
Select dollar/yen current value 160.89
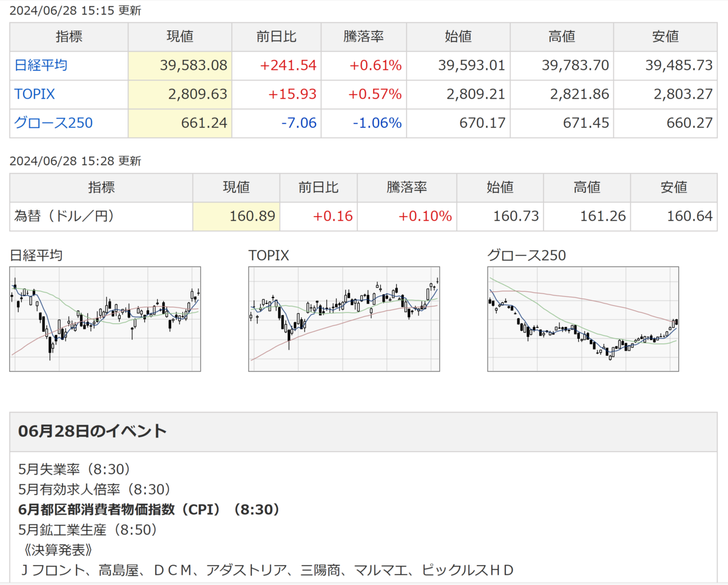[x=253, y=216]
